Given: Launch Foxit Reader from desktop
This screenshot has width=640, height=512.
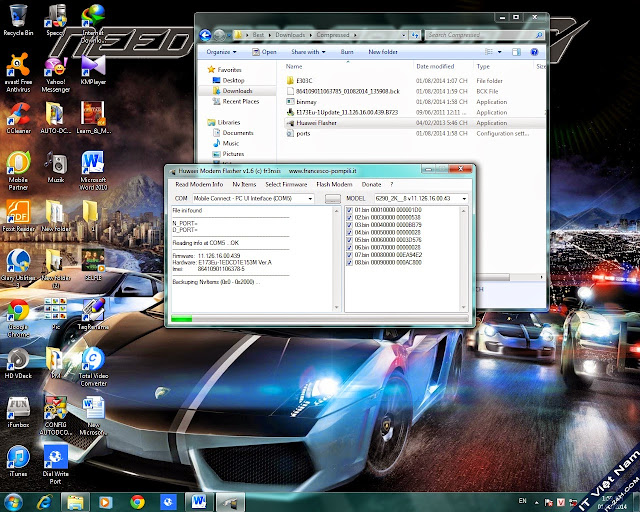Looking at the screenshot, I should [18, 216].
